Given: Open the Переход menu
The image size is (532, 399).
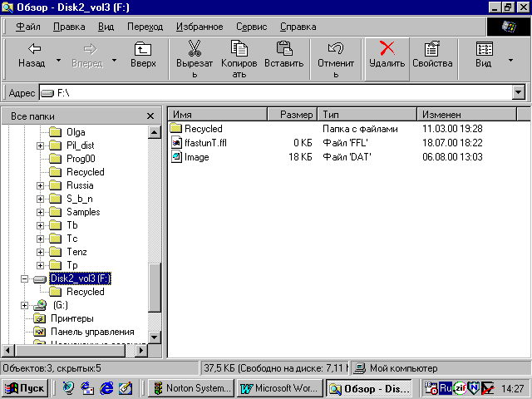Looking at the screenshot, I should pyautogui.click(x=145, y=27).
